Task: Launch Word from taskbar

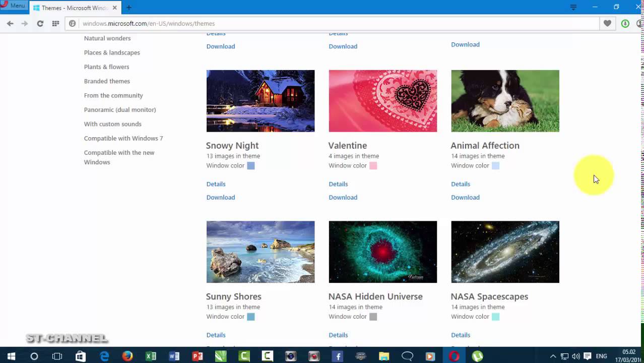Action: [x=174, y=356]
